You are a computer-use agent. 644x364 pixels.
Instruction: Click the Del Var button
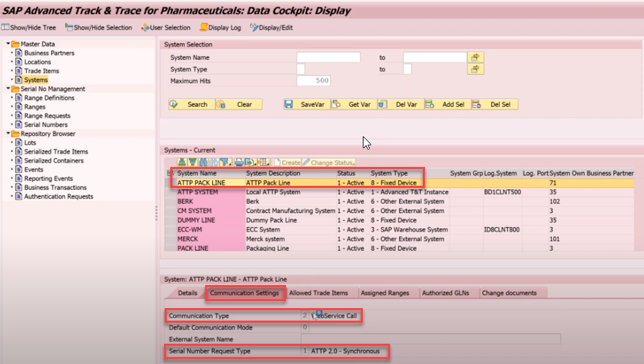point(400,105)
